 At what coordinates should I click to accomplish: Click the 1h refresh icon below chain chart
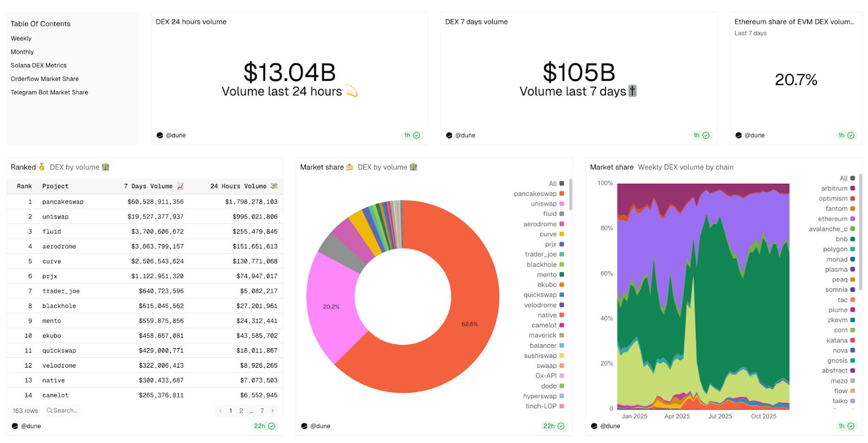(x=851, y=426)
